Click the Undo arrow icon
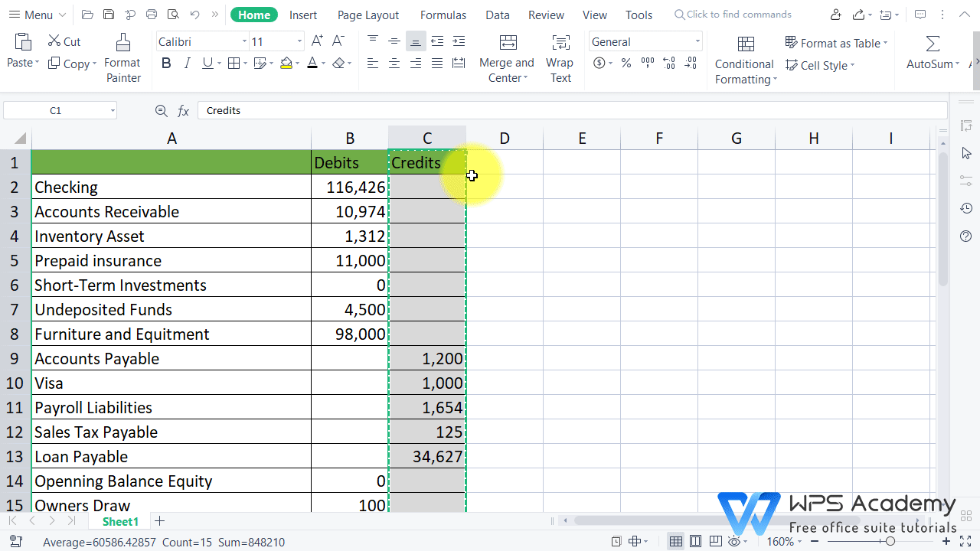Image resolution: width=980 pixels, height=551 pixels. tap(194, 15)
